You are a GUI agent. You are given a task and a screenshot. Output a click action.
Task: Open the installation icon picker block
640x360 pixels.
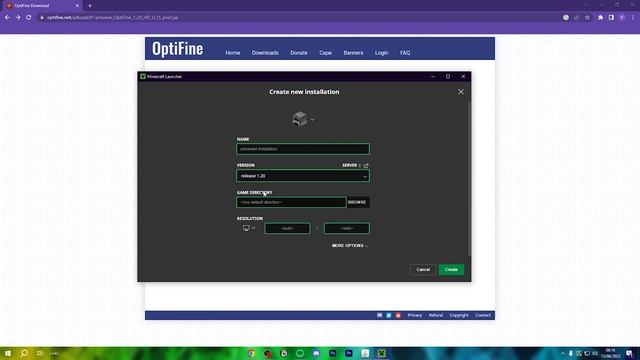pos(300,119)
